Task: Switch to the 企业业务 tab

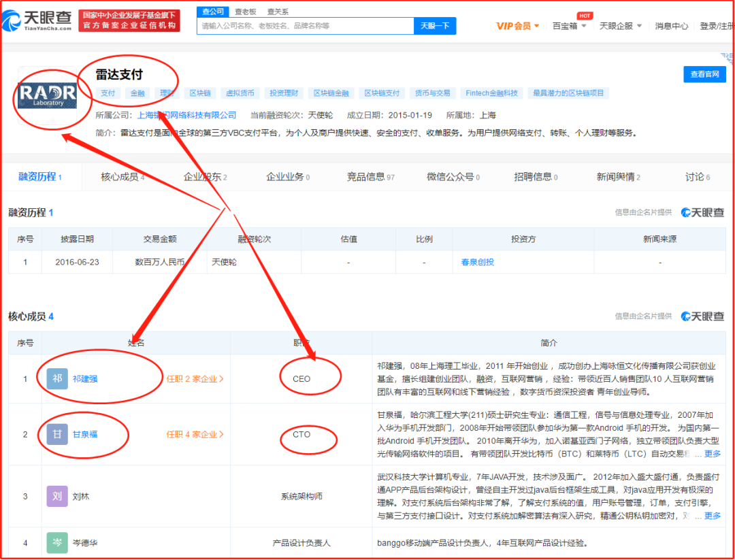Action: (x=288, y=177)
